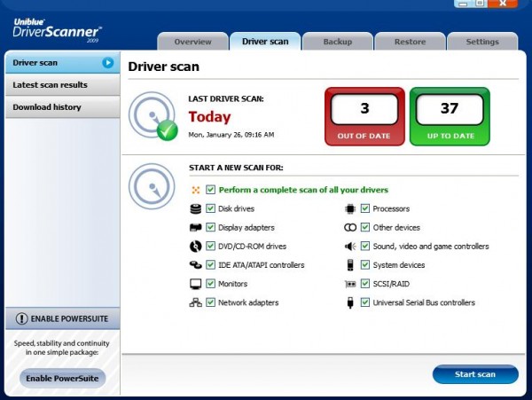Click the Sound, video and game controllers speaker icon
The width and height of the screenshot is (532, 400).
(x=350, y=247)
